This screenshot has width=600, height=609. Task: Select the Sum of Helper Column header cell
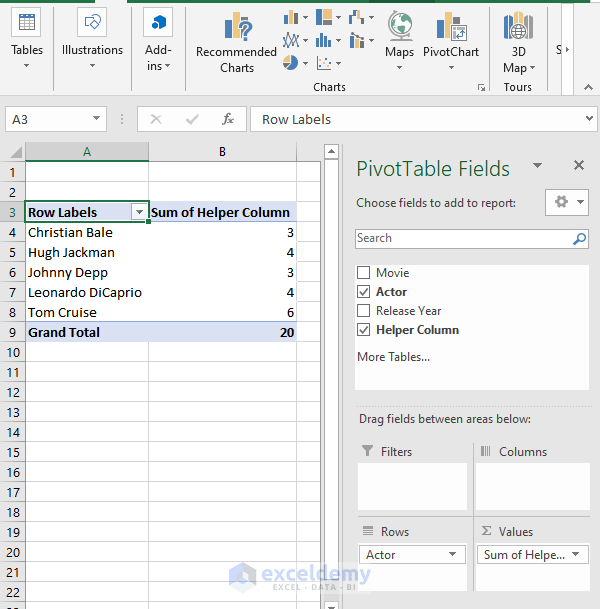click(223, 212)
